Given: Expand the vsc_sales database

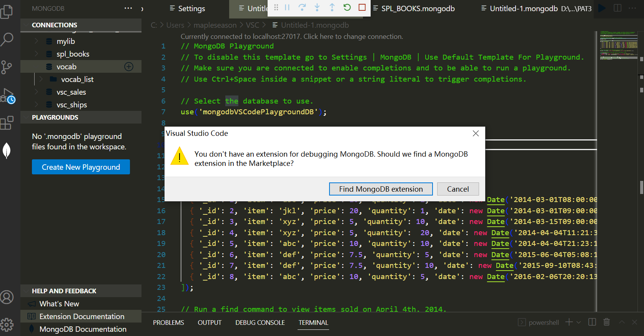Looking at the screenshot, I should click(37, 92).
